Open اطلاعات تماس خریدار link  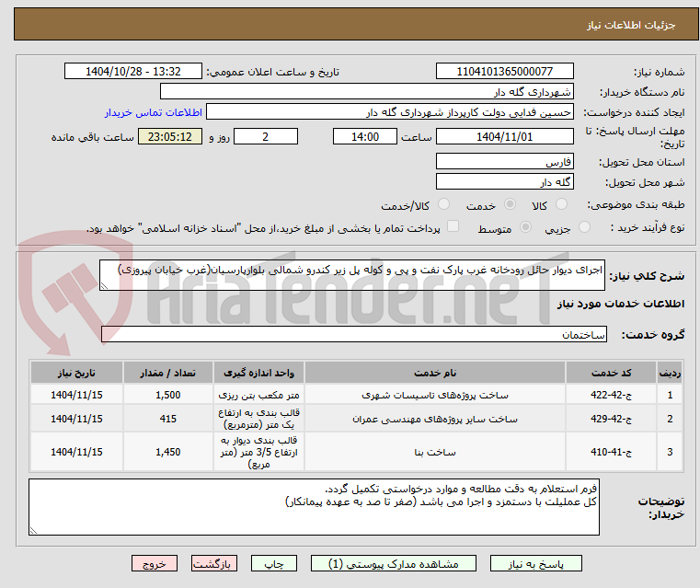click(x=154, y=112)
